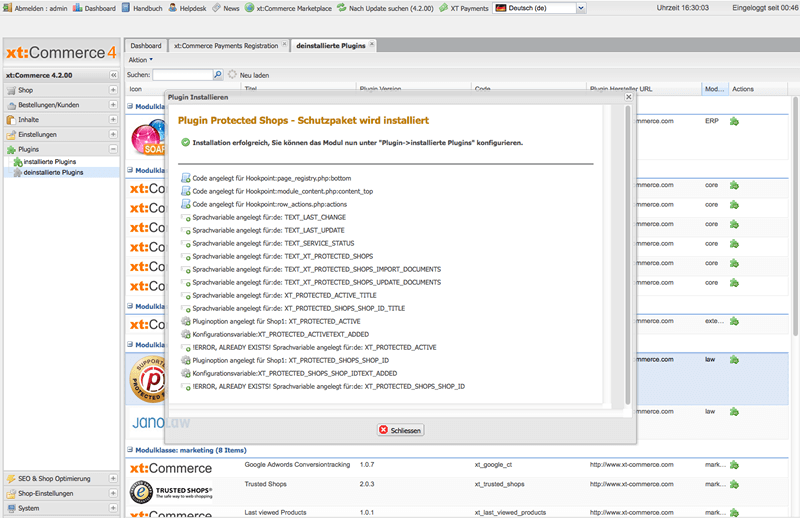Click the Plugin Installieren dialog scrollbar
Image resolution: width=800 pixels, height=518 pixels.
[x=628, y=255]
